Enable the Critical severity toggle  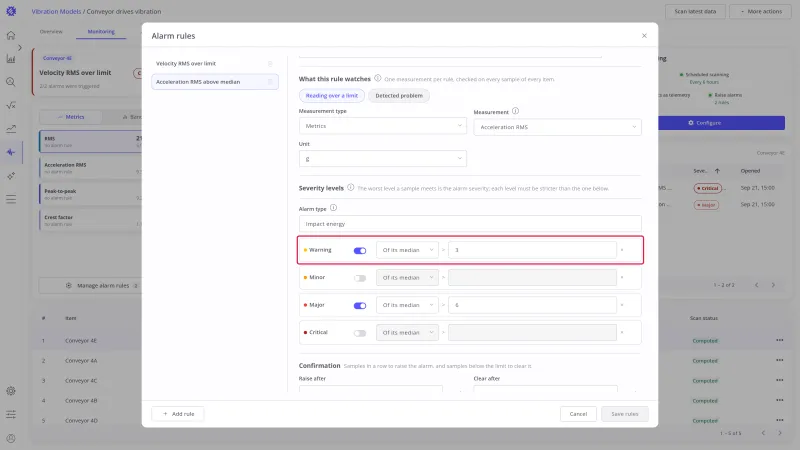point(360,333)
